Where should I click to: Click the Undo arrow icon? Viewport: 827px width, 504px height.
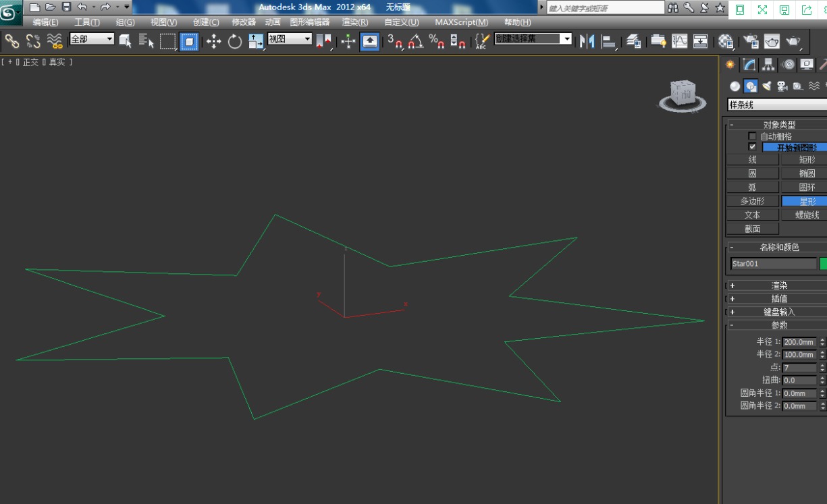pyautogui.click(x=82, y=7)
